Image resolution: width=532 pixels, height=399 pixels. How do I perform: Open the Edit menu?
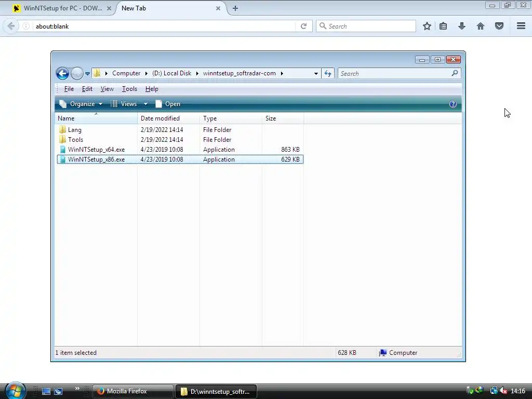click(87, 89)
